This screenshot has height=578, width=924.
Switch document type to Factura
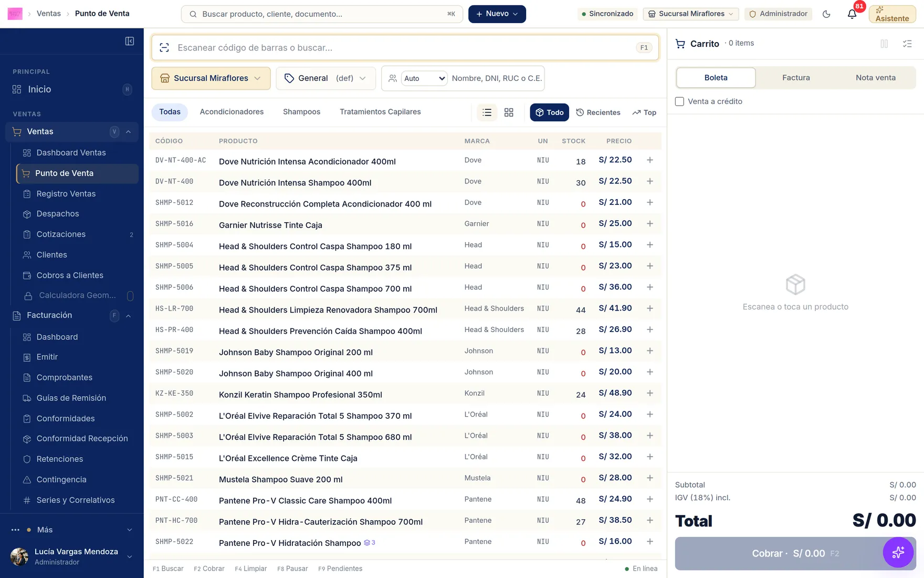pos(796,78)
